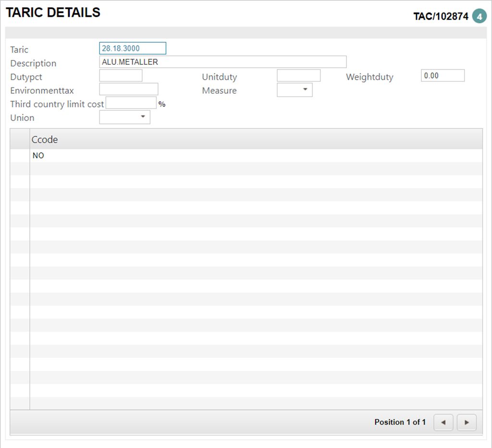Select the Dutypct input box
This screenshot has height=448, width=492.
click(x=121, y=76)
